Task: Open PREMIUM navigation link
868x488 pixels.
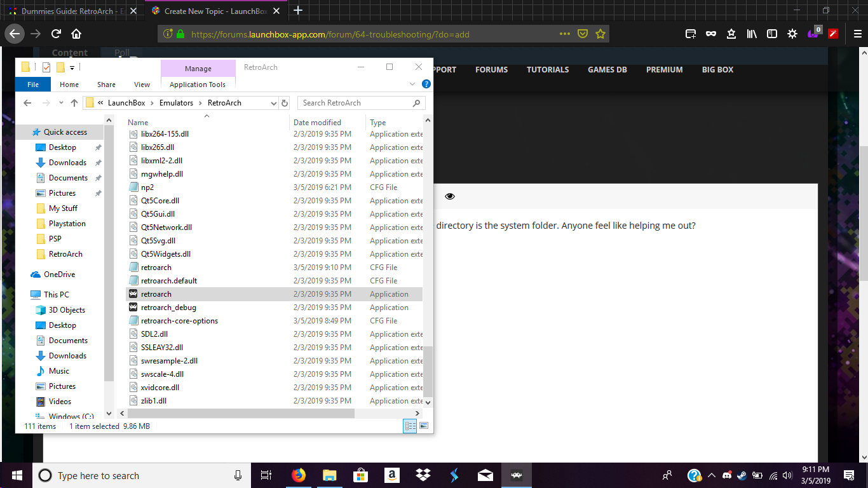Action: point(665,70)
